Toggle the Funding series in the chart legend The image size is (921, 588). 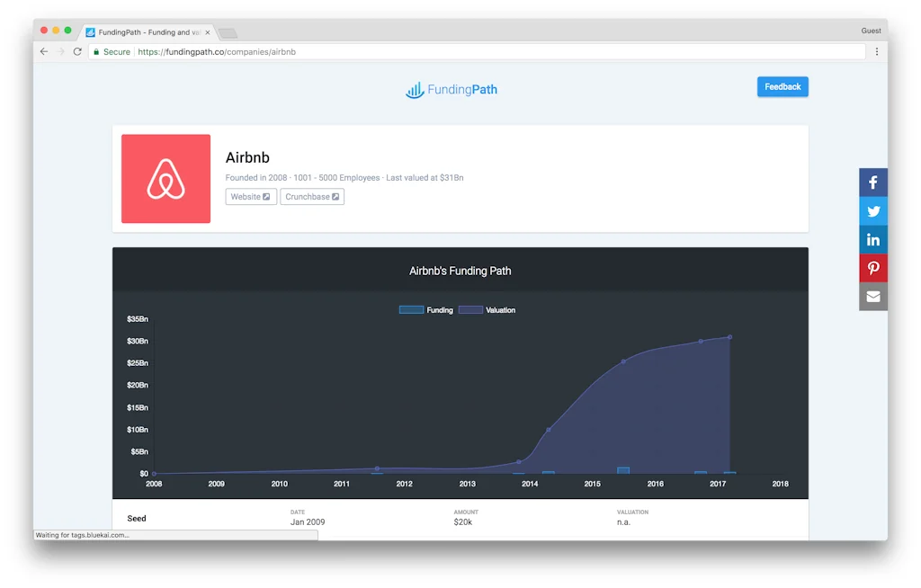[x=431, y=309]
